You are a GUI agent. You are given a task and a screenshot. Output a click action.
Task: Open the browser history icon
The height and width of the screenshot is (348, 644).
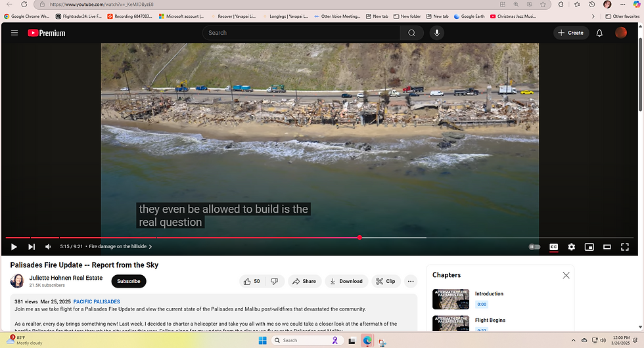[x=592, y=4]
